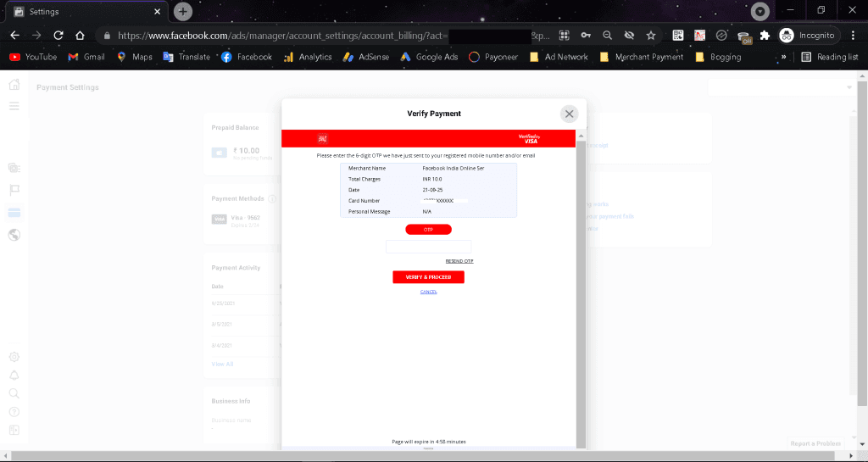The width and height of the screenshot is (868, 462).
Task: Open the circular slash extension icon
Action: pos(721,36)
